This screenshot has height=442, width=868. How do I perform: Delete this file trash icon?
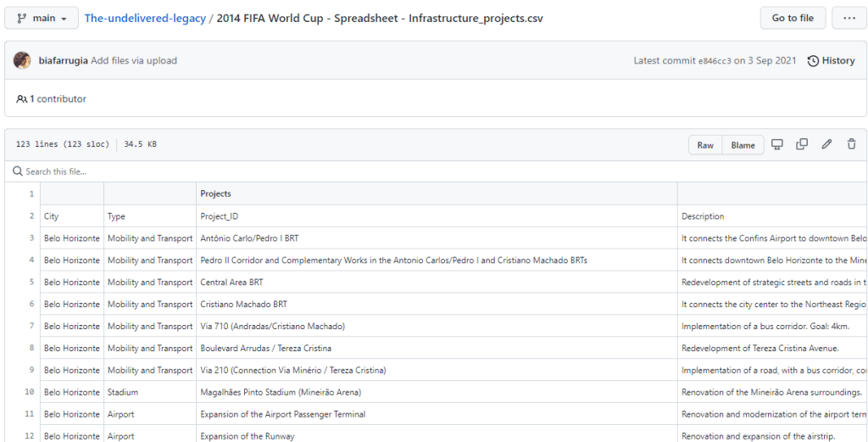(x=851, y=145)
